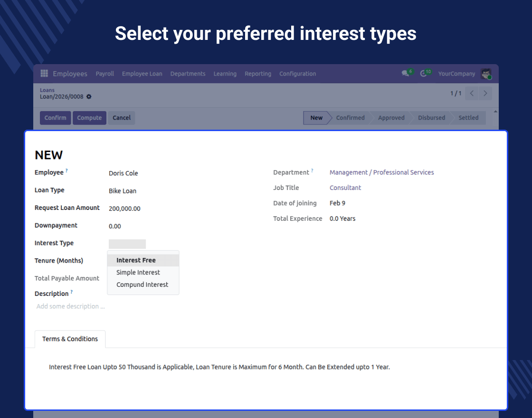
Task: Click the scrollbar up arrow
Action: [x=495, y=112]
